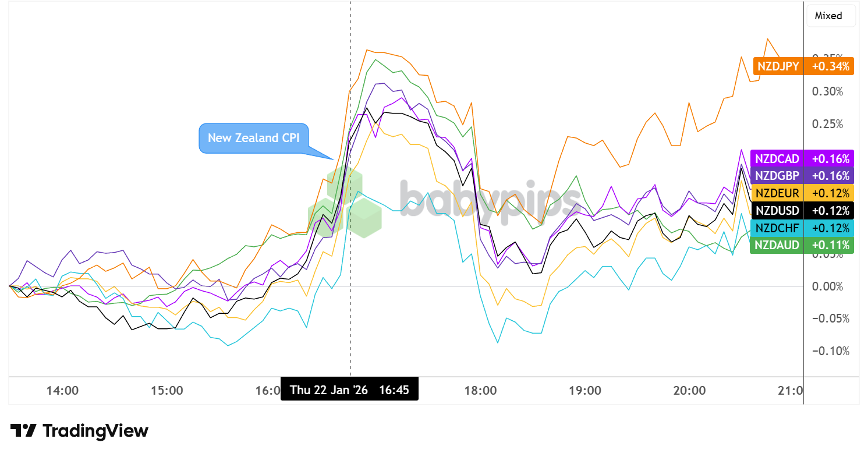Image resolution: width=868 pixels, height=457 pixels.
Task: Open the Mixed scale mode button
Action: pyautogui.click(x=831, y=16)
